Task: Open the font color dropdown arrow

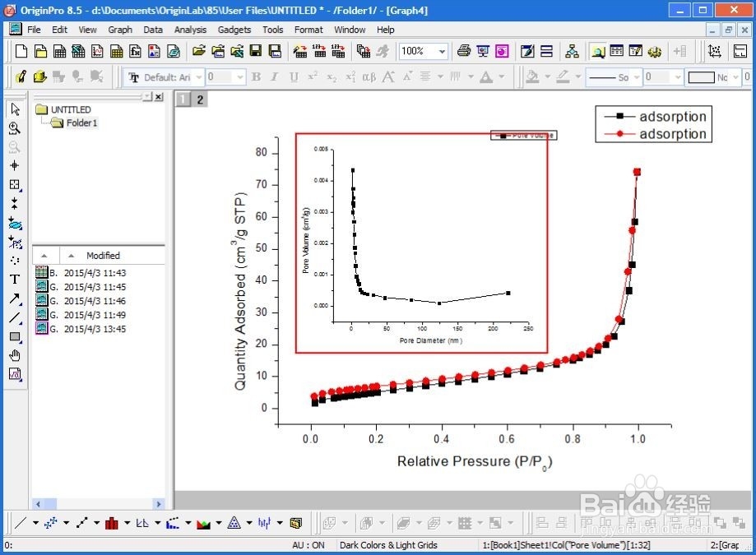Action: [x=502, y=77]
